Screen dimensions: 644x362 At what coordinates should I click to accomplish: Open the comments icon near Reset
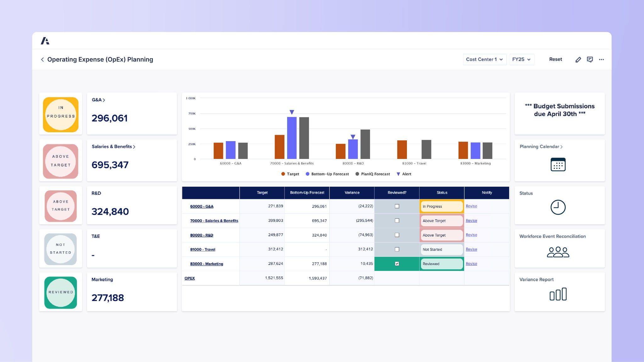point(590,59)
